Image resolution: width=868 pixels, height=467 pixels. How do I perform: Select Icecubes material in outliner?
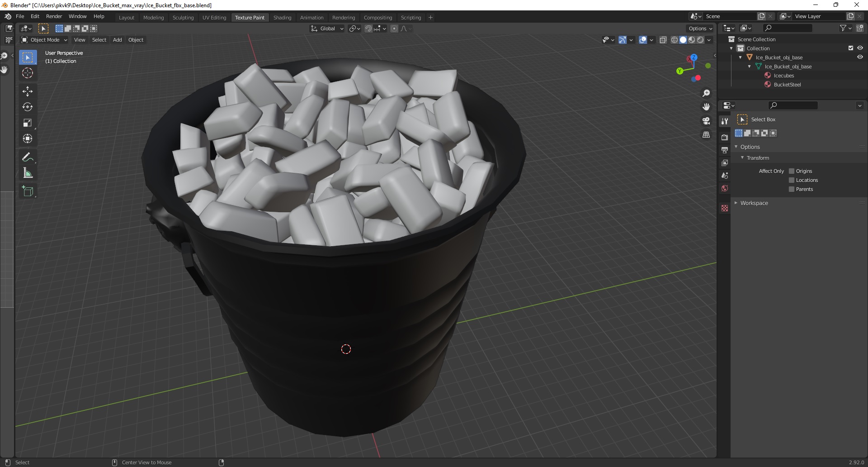(x=783, y=76)
